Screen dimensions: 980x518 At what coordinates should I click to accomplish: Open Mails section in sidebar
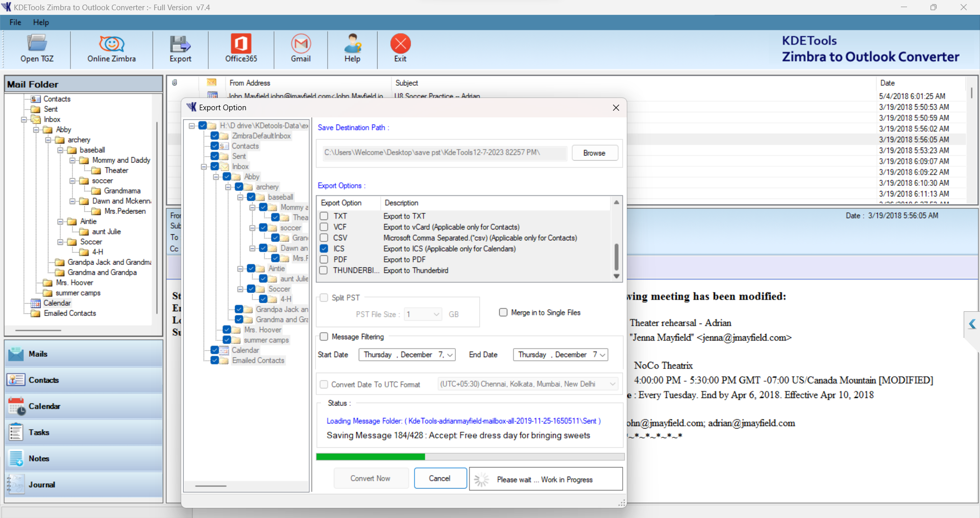[x=84, y=354]
